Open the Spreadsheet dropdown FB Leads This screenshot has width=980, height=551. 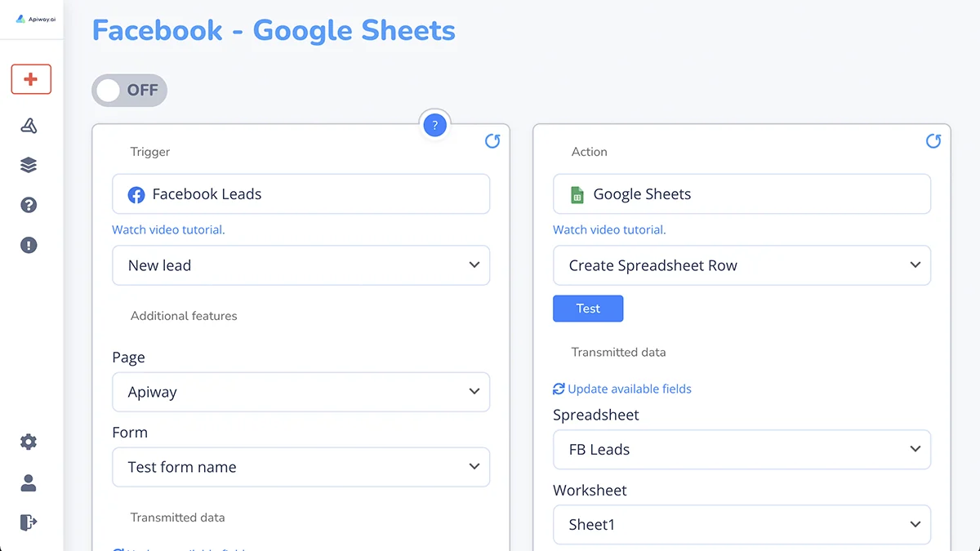(x=742, y=450)
